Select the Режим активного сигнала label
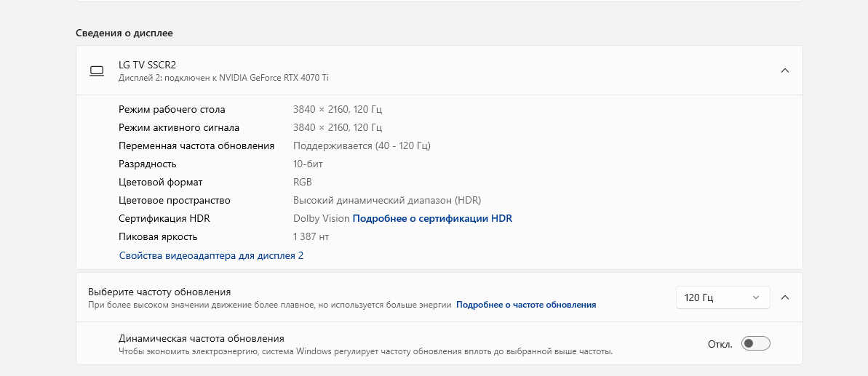The height and width of the screenshot is (376, 868). [x=179, y=127]
